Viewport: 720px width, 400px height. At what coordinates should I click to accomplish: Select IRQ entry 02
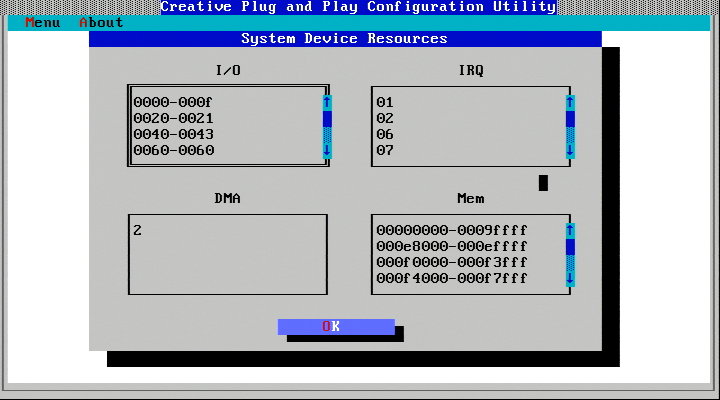coord(385,118)
